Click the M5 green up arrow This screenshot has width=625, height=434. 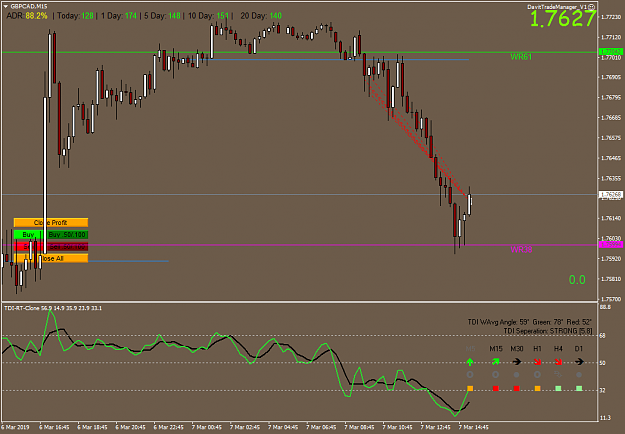(x=470, y=362)
